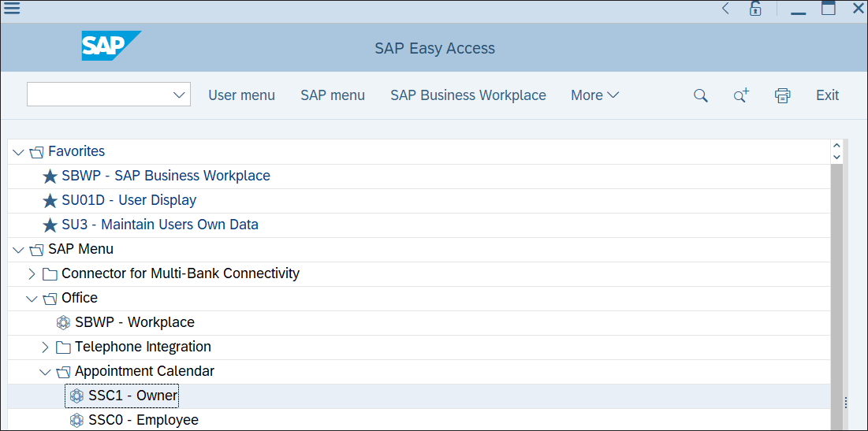The width and height of the screenshot is (868, 431).
Task: Select SU3 - Maintain Users Own Data
Action: point(160,225)
